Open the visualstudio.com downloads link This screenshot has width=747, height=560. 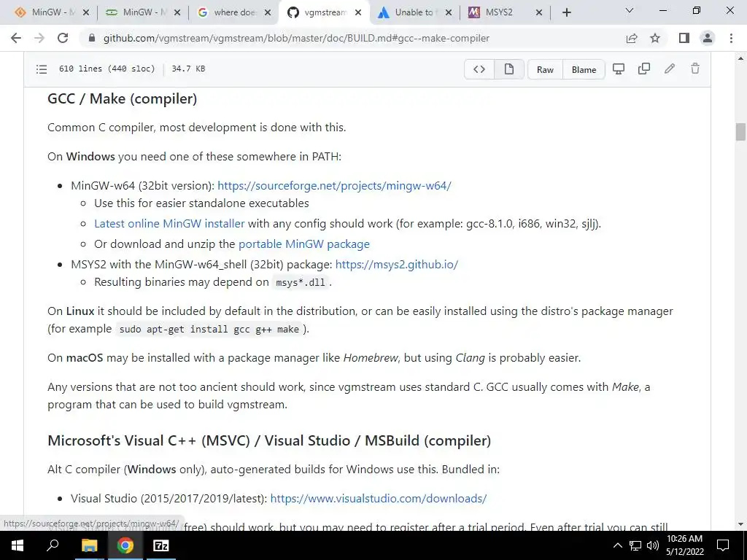click(x=379, y=499)
